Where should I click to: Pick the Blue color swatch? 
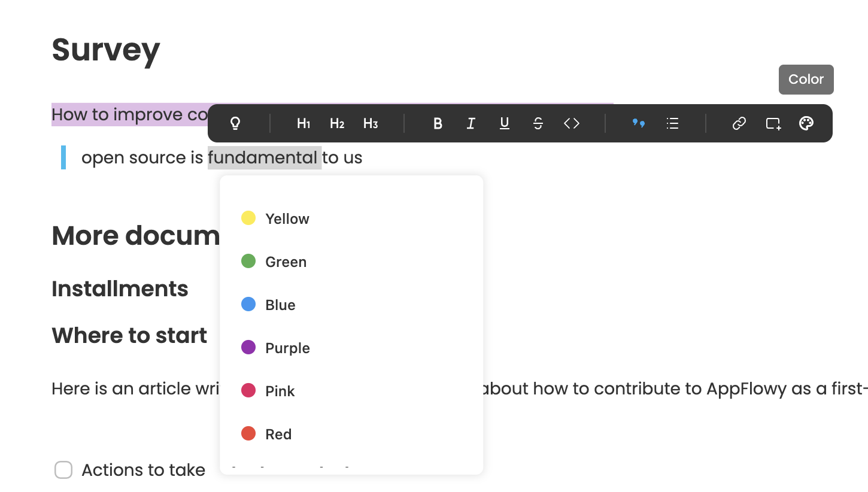pyautogui.click(x=248, y=305)
